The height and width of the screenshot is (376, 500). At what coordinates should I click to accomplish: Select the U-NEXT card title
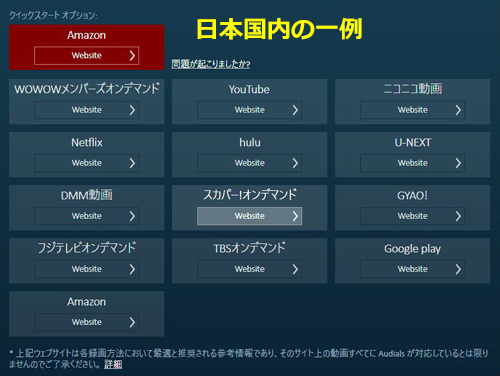pyautogui.click(x=413, y=143)
